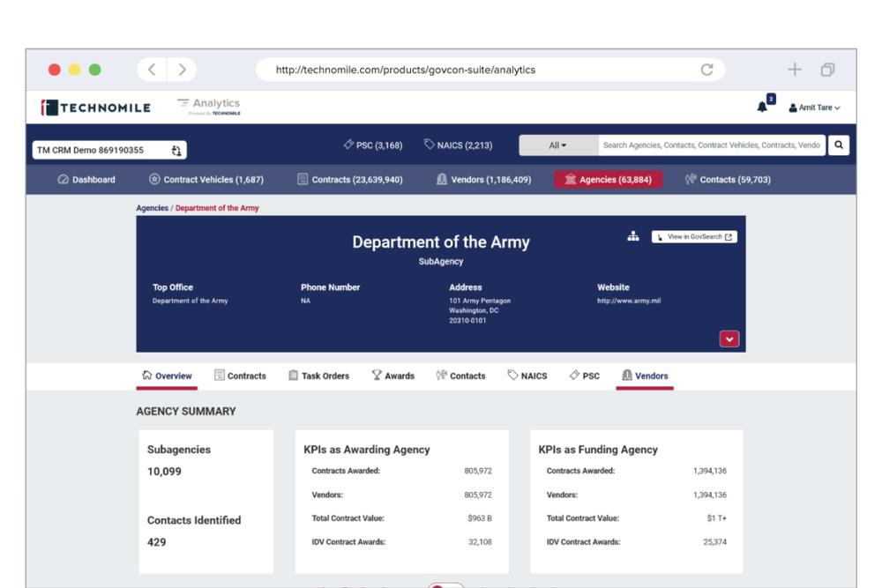
Task: Expand the All search filter dropdown
Action: pyautogui.click(x=558, y=145)
